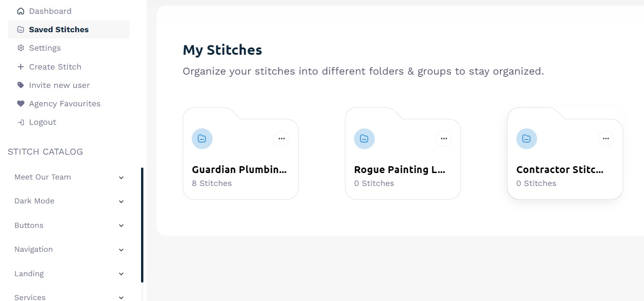
Task: Expand the Meet Our Team category
Action: click(121, 178)
